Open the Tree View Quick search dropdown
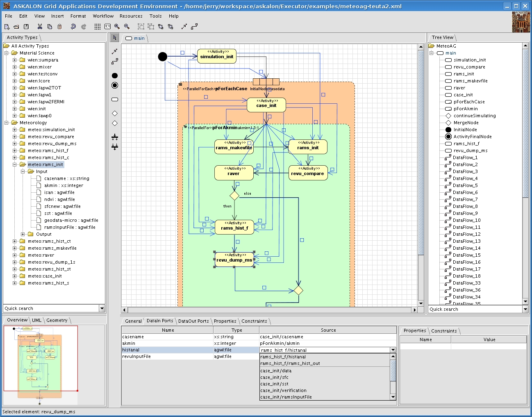The height and width of the screenshot is (417, 532). pos(526,309)
